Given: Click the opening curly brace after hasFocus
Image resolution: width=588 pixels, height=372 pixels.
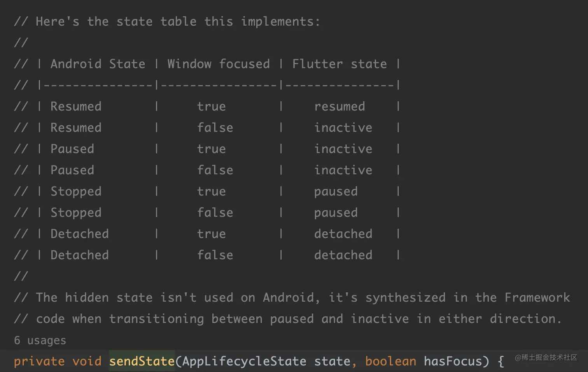Looking at the screenshot, I should (x=500, y=362).
